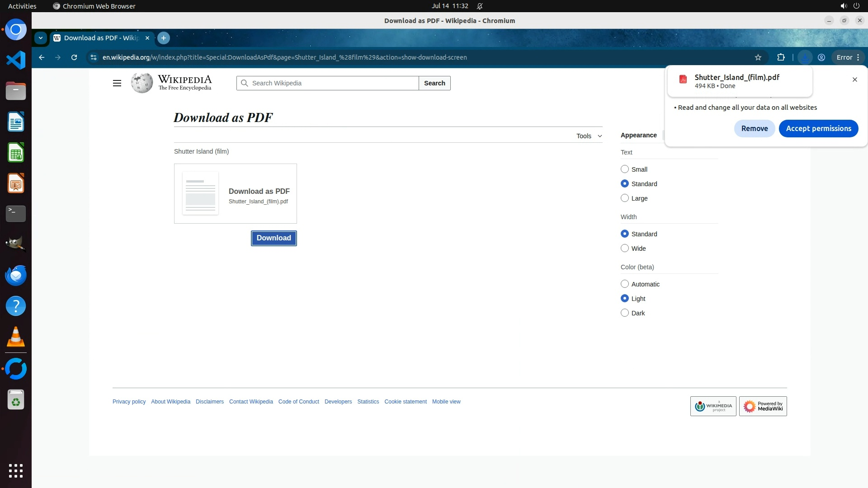Click the new tab plus button
This screenshot has height=488, width=868.
pos(164,38)
